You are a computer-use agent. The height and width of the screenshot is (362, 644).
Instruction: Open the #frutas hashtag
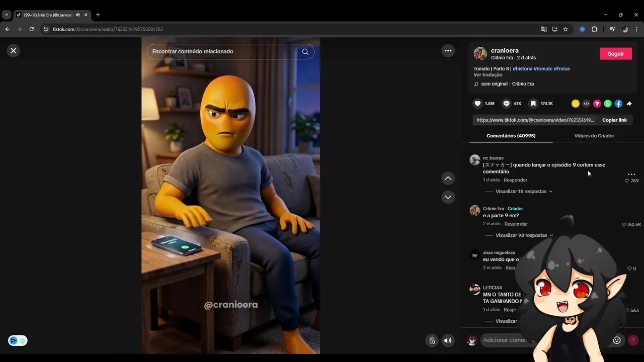562,68
